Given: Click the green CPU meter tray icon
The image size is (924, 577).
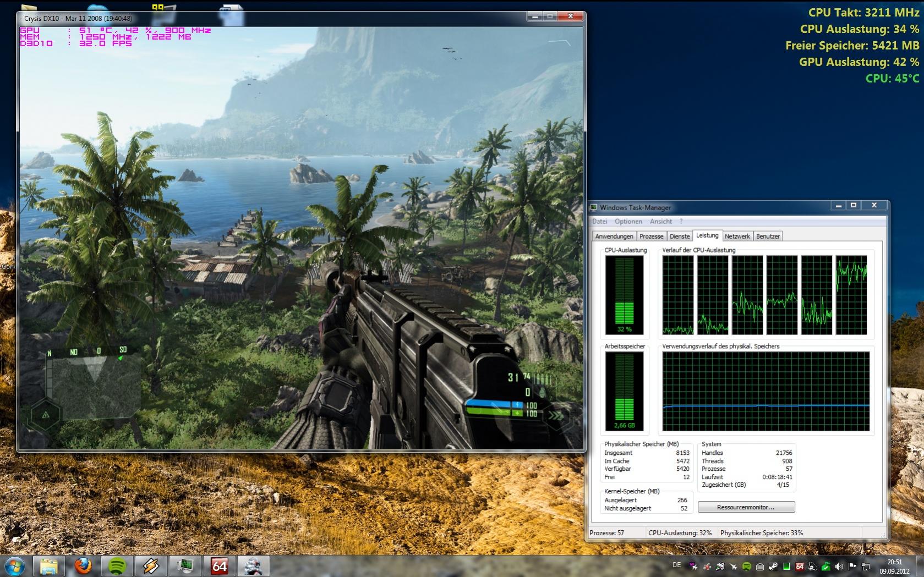Looking at the screenshot, I should [786, 567].
